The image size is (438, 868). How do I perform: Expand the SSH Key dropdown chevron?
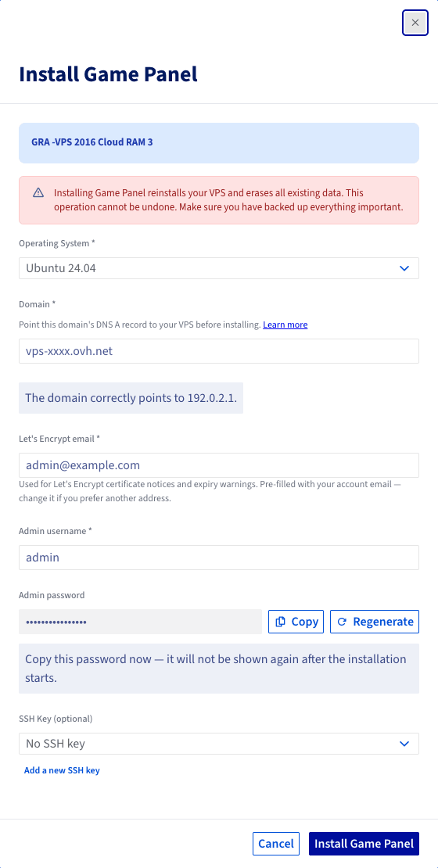click(404, 744)
